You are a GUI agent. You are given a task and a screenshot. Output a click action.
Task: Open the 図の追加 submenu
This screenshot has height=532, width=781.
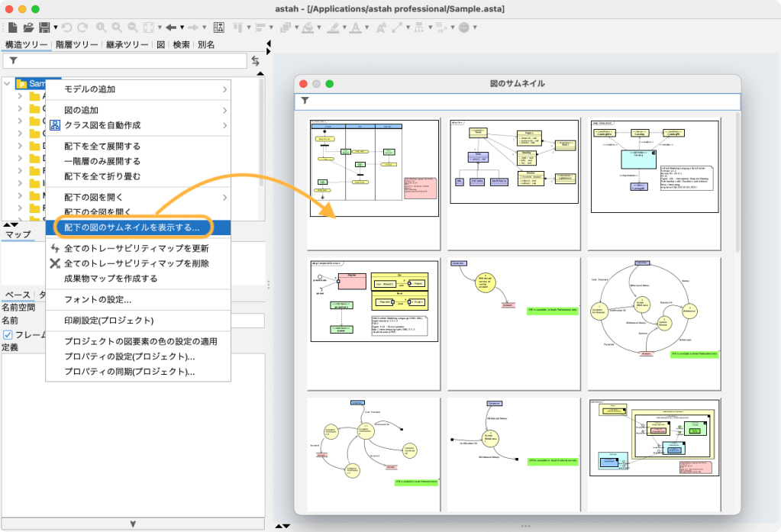[x=137, y=110]
